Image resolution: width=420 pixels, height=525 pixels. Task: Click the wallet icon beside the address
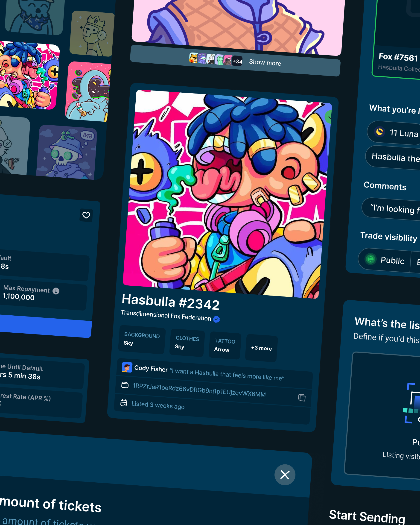click(125, 385)
